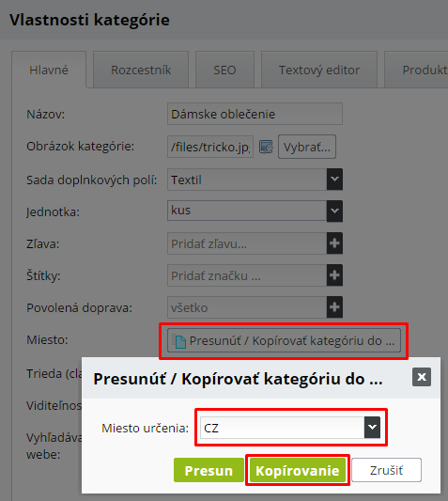The height and width of the screenshot is (501, 448).
Task: Click the Vybrať... button
Action: click(x=307, y=147)
